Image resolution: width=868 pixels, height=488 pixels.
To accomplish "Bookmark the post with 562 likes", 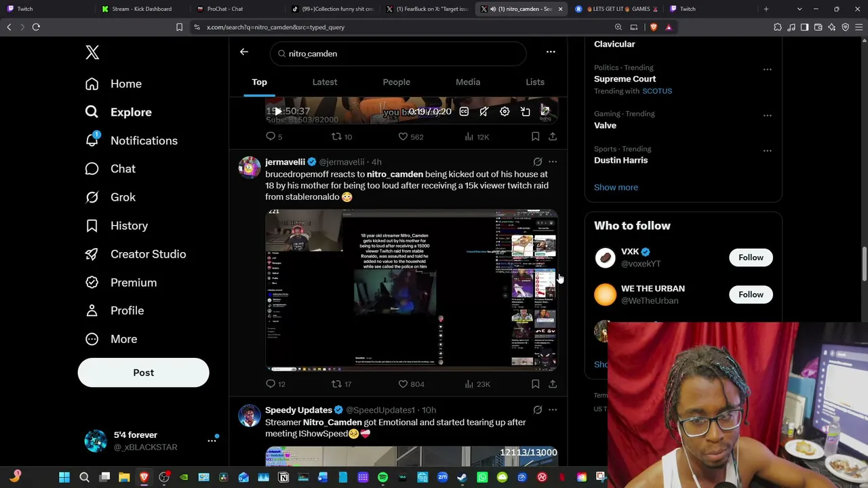I will click(x=535, y=137).
